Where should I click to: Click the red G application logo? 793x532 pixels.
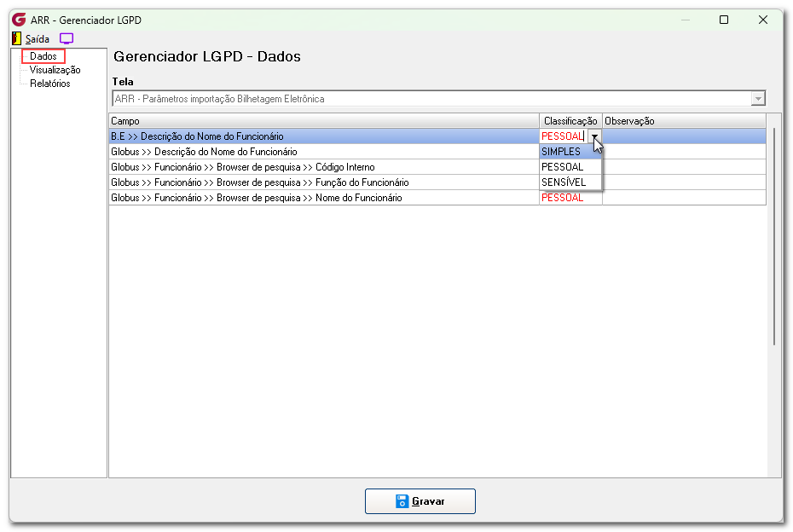click(19, 20)
